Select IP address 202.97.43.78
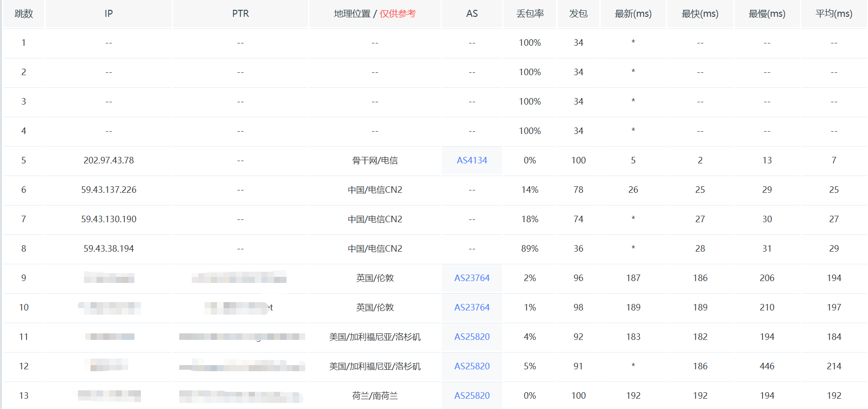 click(x=109, y=160)
